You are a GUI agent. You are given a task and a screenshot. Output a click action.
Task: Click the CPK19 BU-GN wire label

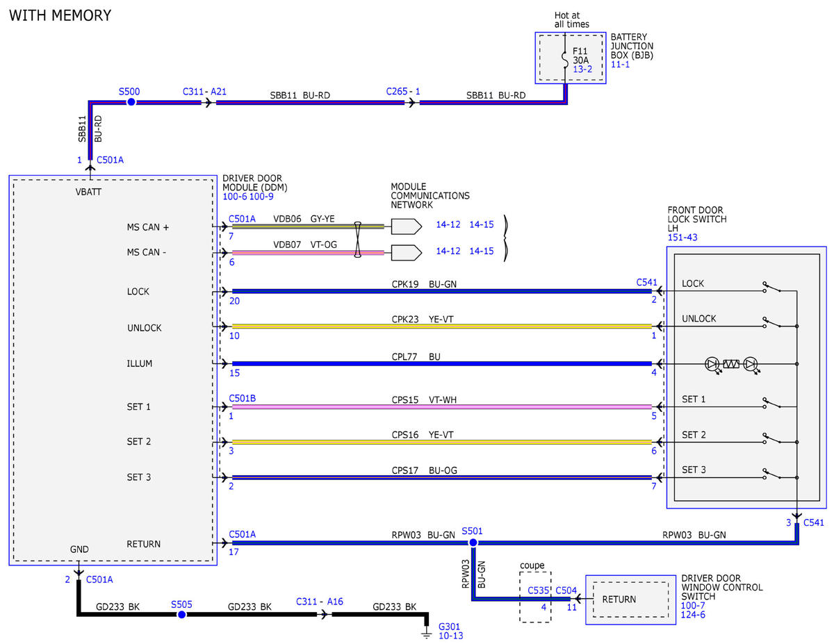pyautogui.click(x=424, y=283)
